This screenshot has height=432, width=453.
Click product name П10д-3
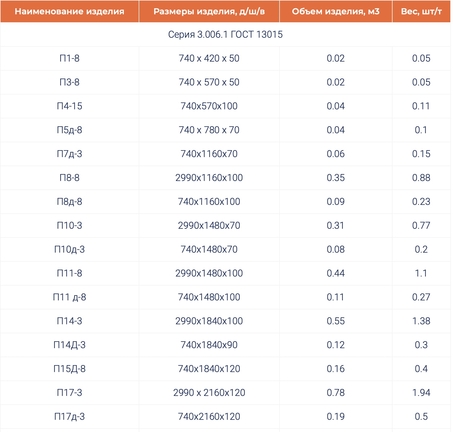click(x=69, y=249)
